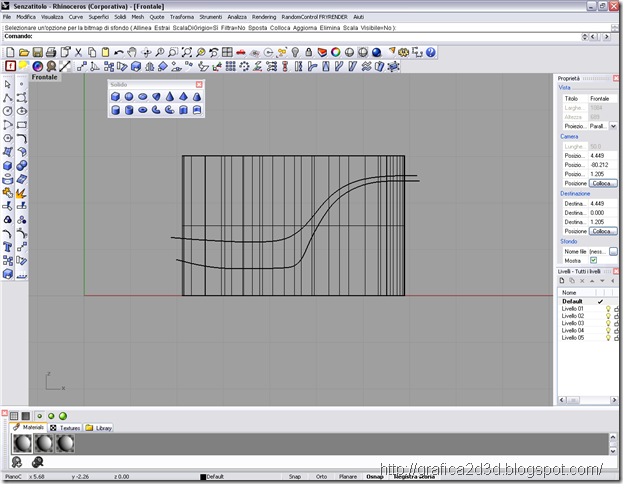The width and height of the screenshot is (623, 484).
Task: Create a Sphere from the Solido palette
Action: point(129,97)
